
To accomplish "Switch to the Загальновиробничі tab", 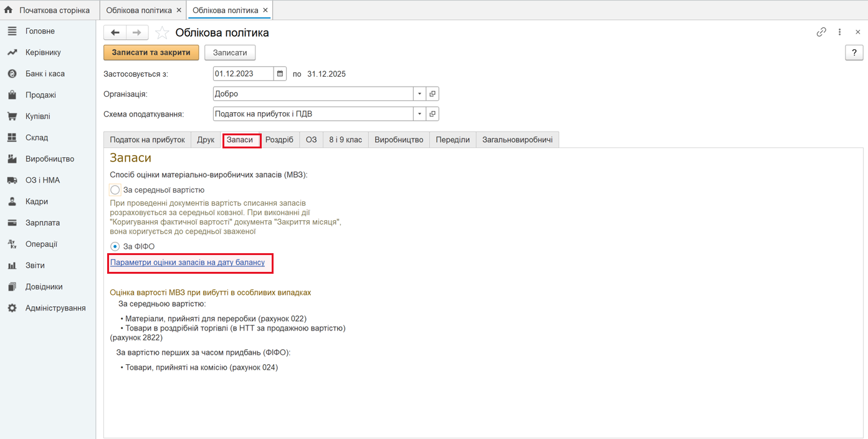I will 517,140.
